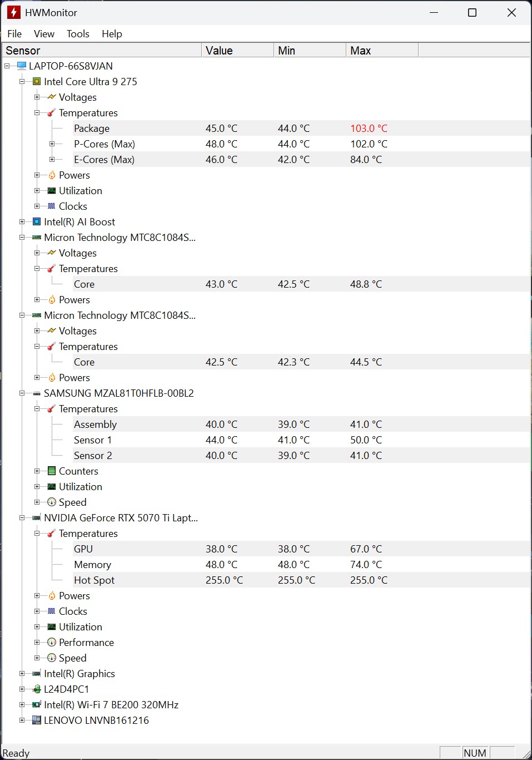
Task: Click the SAMSUNG SSD drive icon
Action: pyautogui.click(x=37, y=393)
